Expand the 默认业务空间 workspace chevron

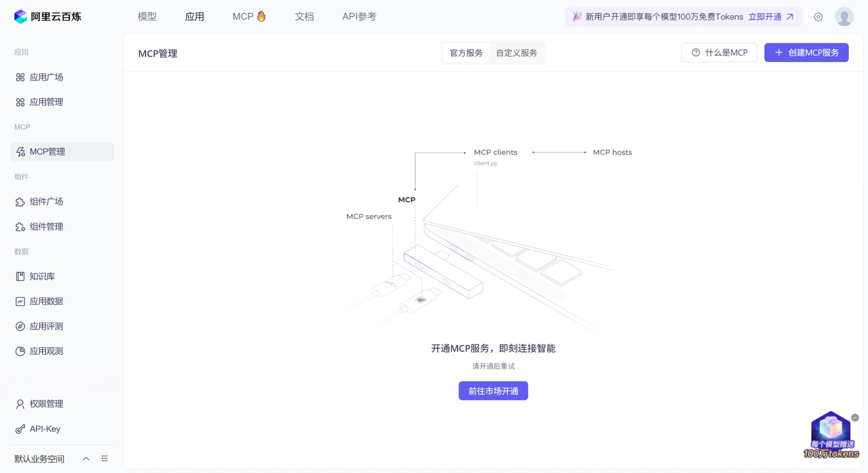pos(86,459)
